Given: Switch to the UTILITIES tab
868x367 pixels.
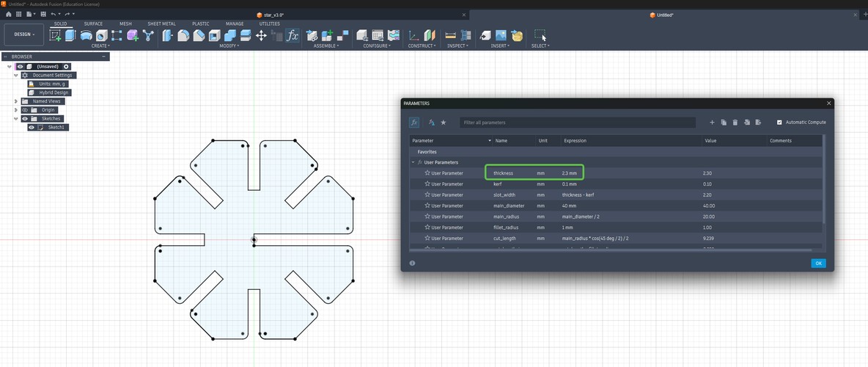Looking at the screenshot, I should [270, 23].
